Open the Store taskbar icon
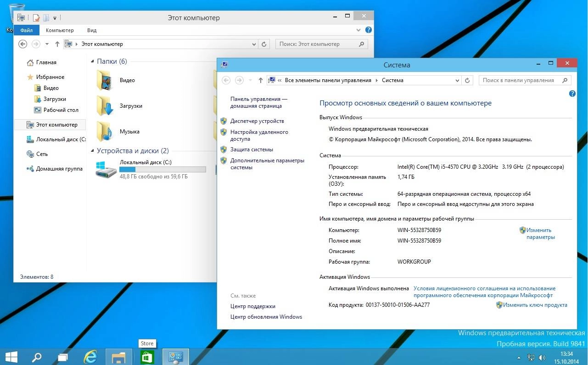The width and height of the screenshot is (588, 365). coord(147,357)
